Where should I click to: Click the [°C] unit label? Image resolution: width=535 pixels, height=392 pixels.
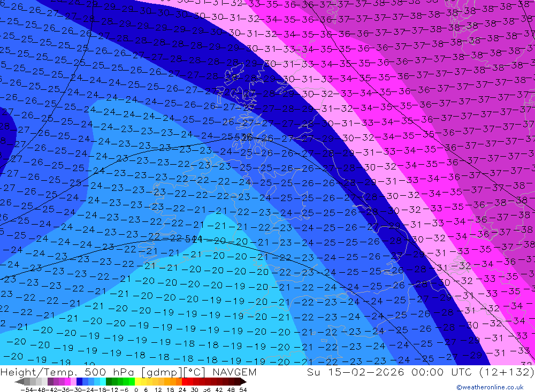pyautogui.click(x=194, y=372)
